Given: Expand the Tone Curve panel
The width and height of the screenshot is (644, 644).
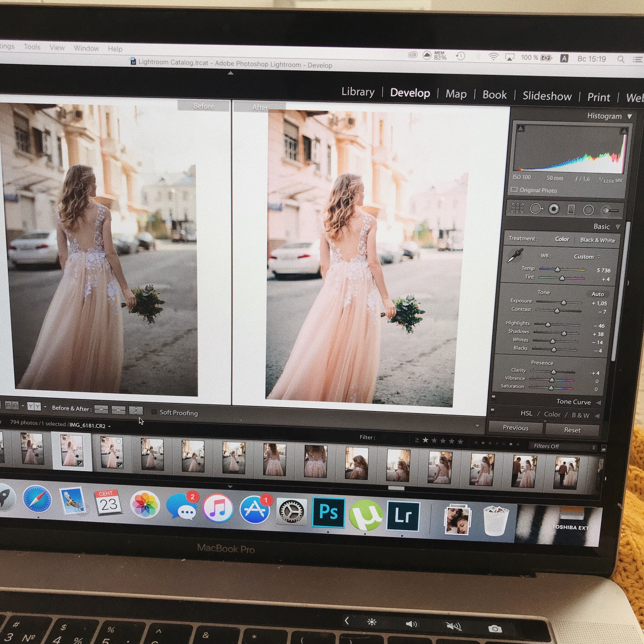Looking at the screenshot, I should [599, 403].
